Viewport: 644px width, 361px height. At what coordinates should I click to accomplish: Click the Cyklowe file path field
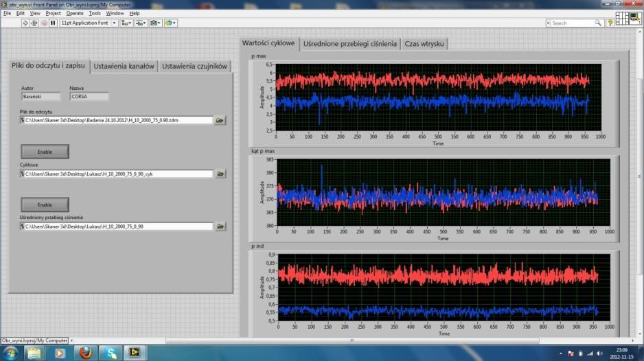[116, 174]
